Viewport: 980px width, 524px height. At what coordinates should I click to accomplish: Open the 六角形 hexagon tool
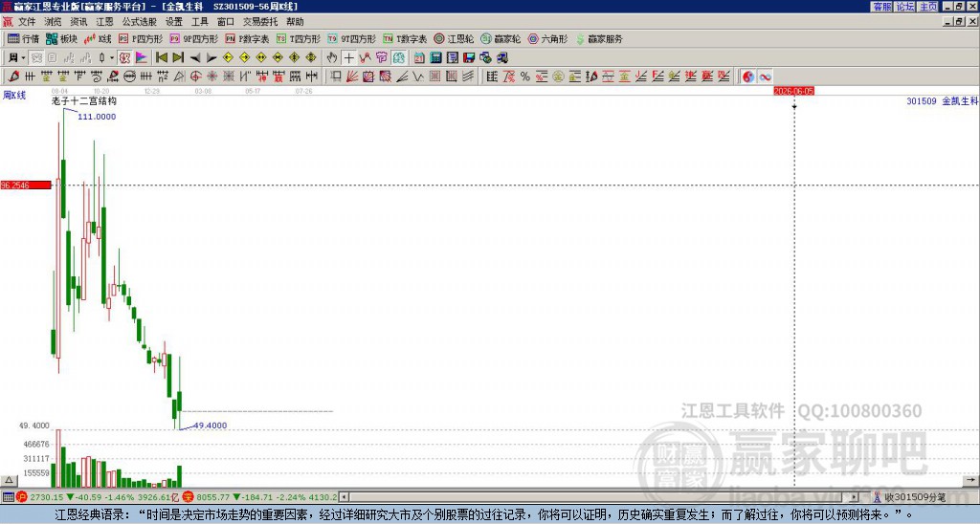coord(547,38)
